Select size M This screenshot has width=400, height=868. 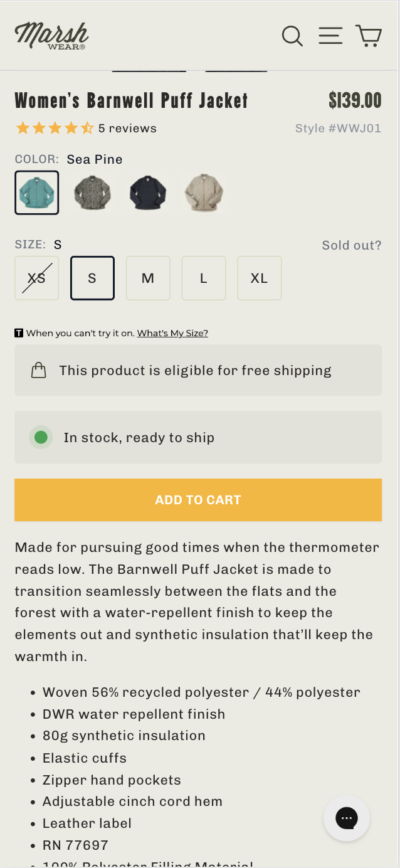[x=148, y=278]
